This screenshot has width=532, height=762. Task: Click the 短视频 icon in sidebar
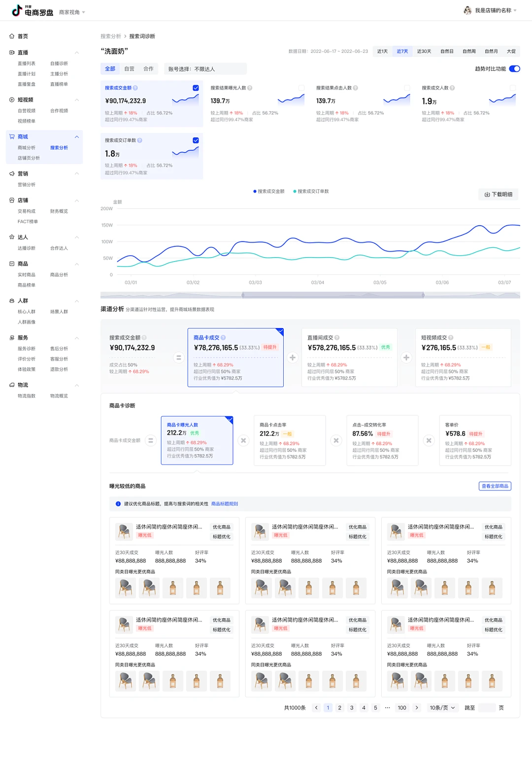(12, 100)
